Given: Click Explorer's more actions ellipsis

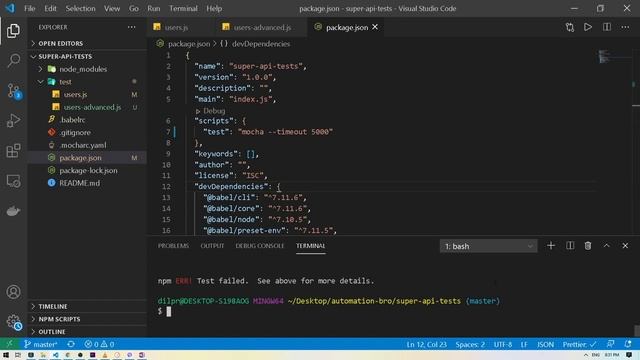Looking at the screenshot, I should click(x=131, y=27).
